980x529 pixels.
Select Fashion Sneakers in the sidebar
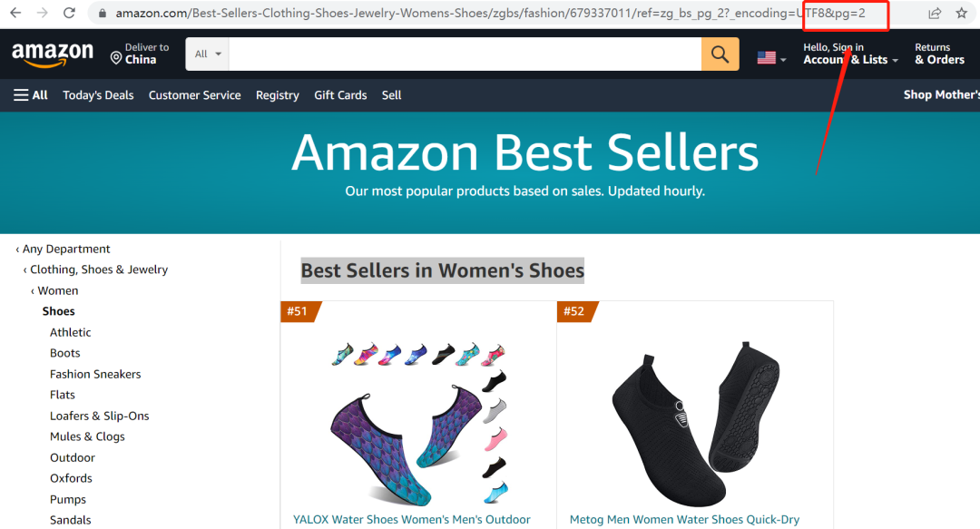pyautogui.click(x=95, y=374)
